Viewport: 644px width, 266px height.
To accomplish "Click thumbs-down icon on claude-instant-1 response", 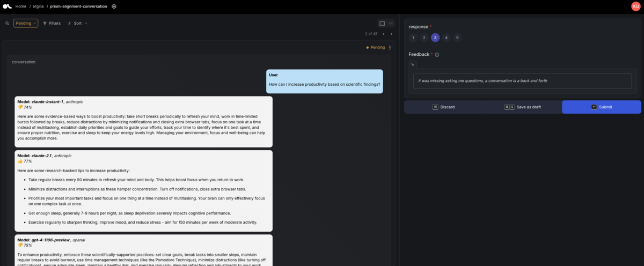I will [x=20, y=107].
